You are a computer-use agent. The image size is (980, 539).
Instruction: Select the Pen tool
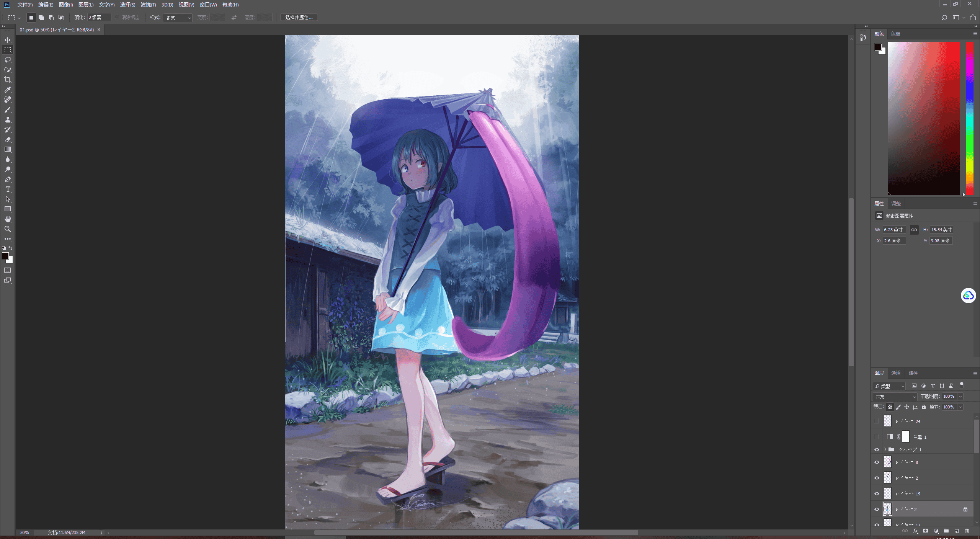pos(8,179)
